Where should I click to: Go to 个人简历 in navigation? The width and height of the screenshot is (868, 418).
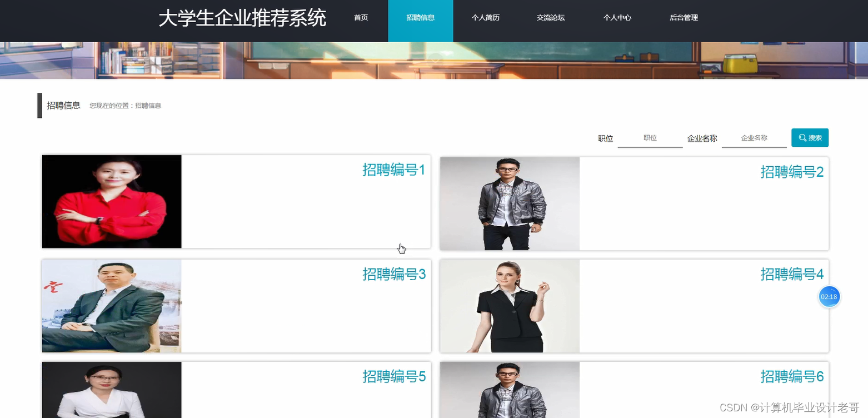pyautogui.click(x=486, y=18)
